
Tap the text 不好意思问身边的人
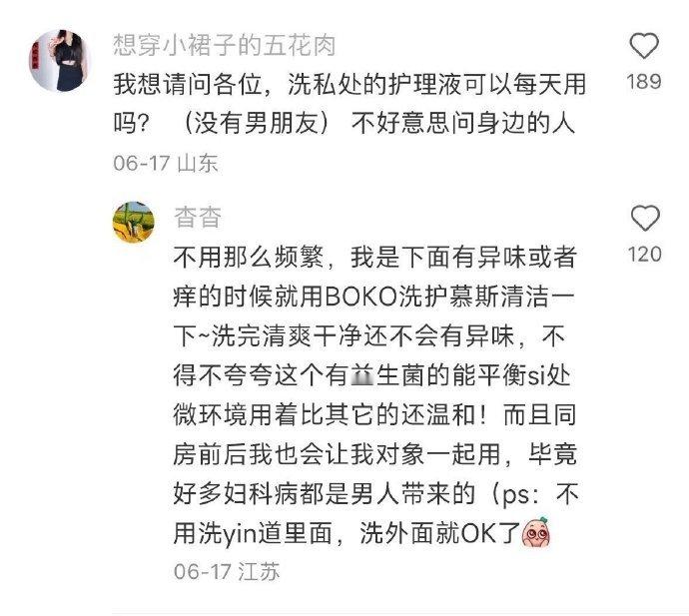(463, 123)
